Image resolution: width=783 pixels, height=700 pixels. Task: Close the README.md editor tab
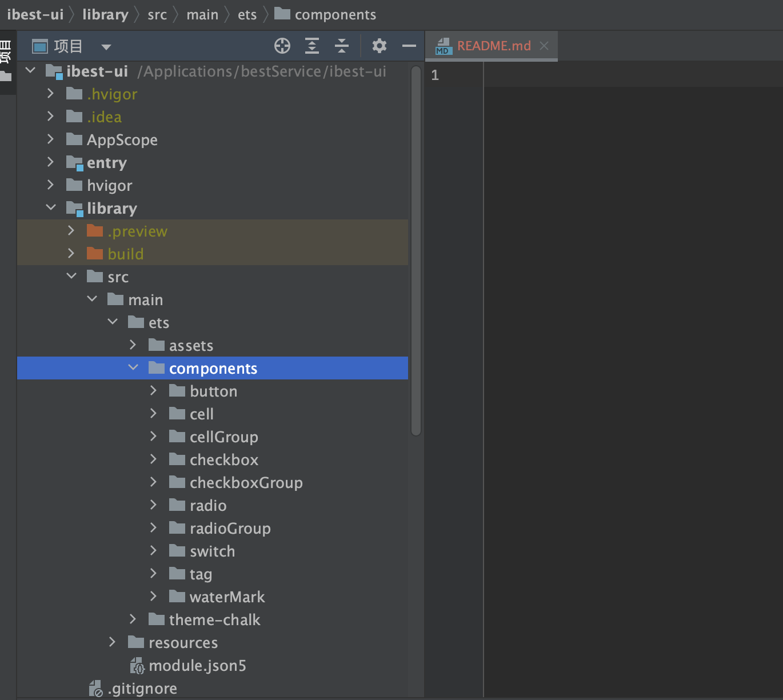pyautogui.click(x=544, y=46)
